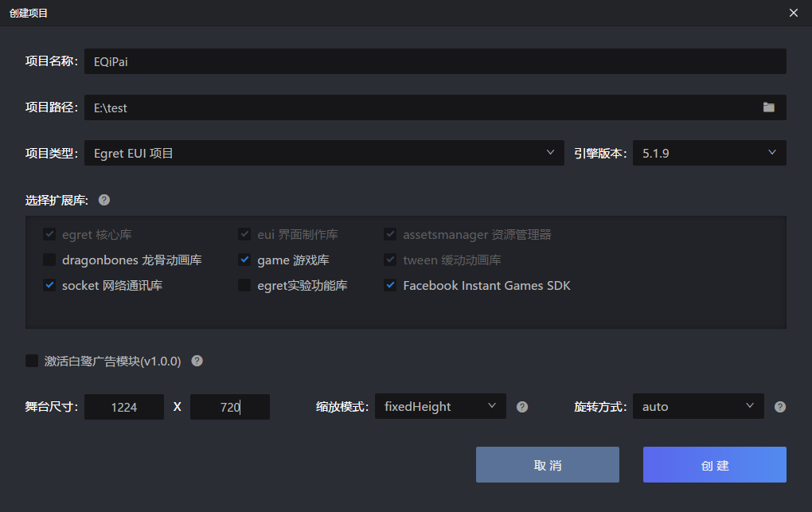Focus the 项目路径 field containing E:\test
Viewport: 812px width, 512px height.
pos(435,107)
